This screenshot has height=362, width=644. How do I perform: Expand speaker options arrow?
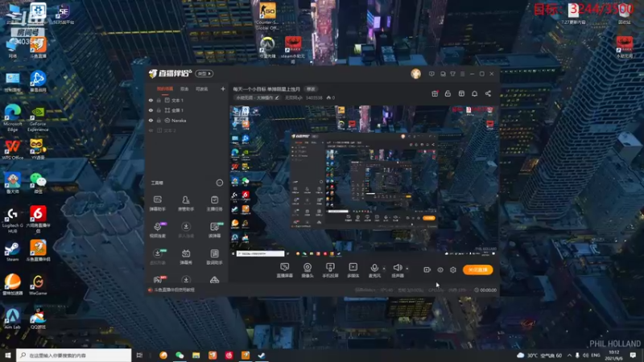[x=407, y=269]
